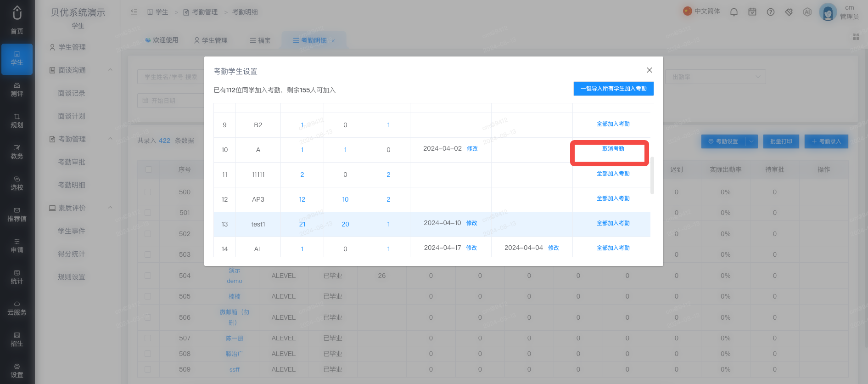
Task: Open the grid apps icon at top right
Action: (x=856, y=37)
